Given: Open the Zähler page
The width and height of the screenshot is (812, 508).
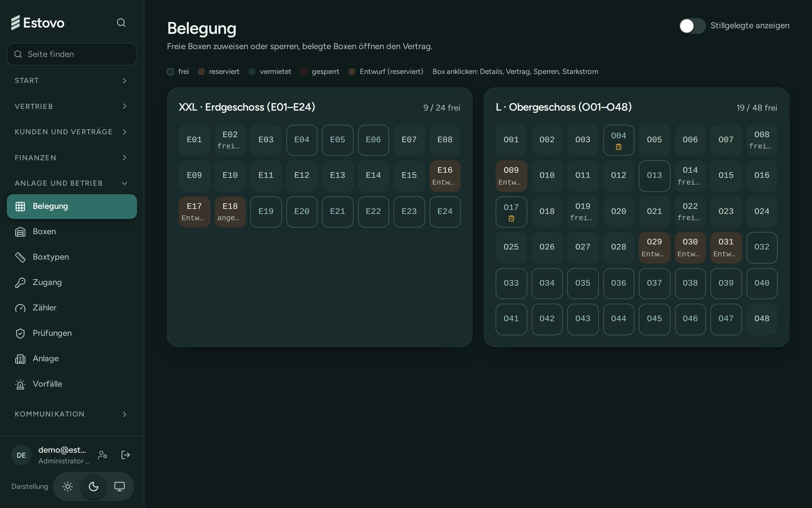Looking at the screenshot, I should click(x=72, y=308).
